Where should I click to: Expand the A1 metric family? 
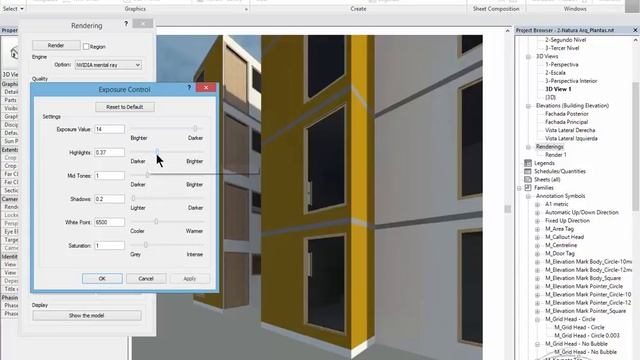click(538, 204)
